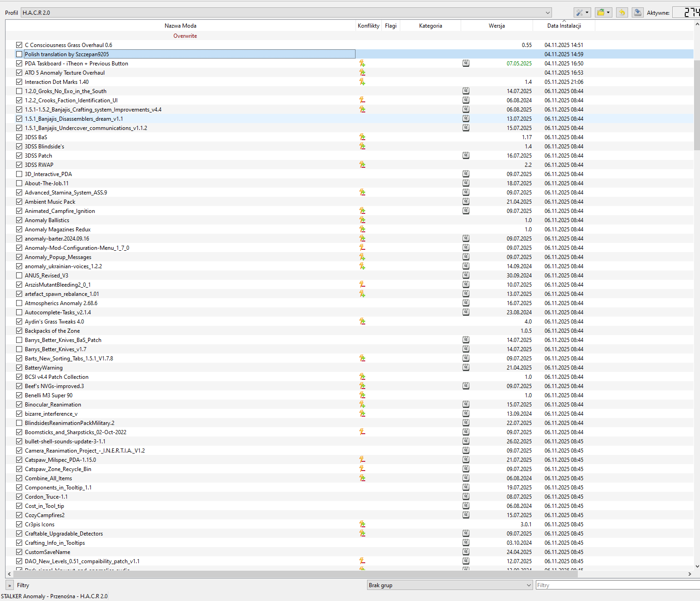Click the open folder icon in toolbar
This screenshot has width=700, height=601.
603,12
